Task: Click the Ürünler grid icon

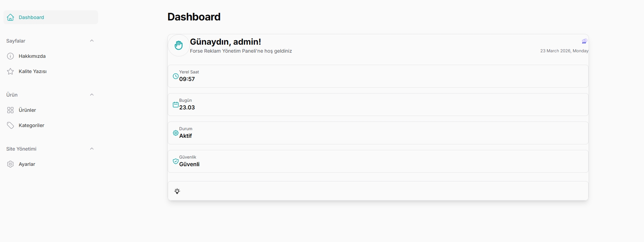Action: (10, 110)
